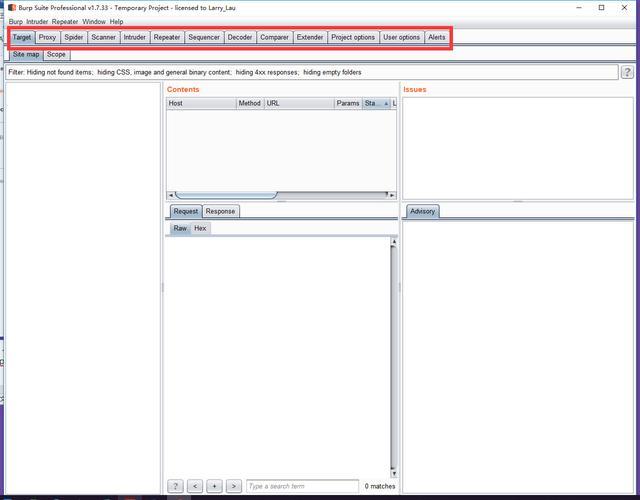
Task: Open the Repeater tab
Action: [x=167, y=37]
